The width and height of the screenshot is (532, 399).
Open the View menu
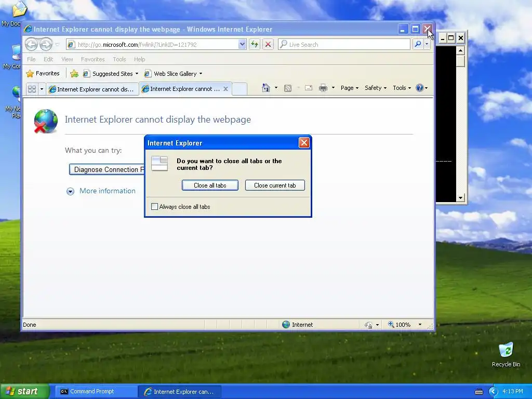[x=67, y=59]
